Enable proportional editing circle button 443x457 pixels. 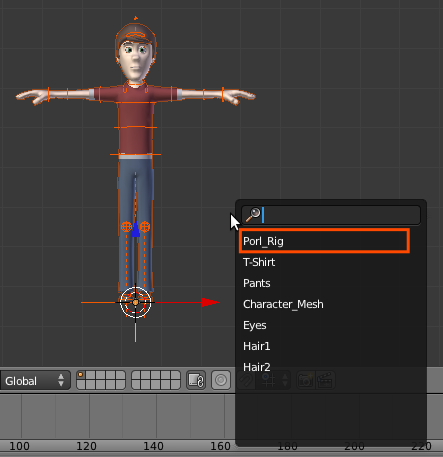(x=221, y=380)
